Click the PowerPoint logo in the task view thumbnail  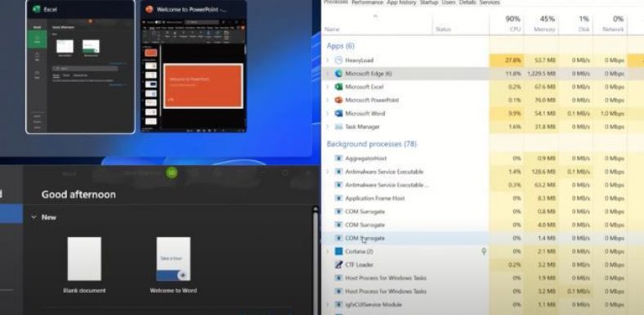pyautogui.click(x=149, y=9)
